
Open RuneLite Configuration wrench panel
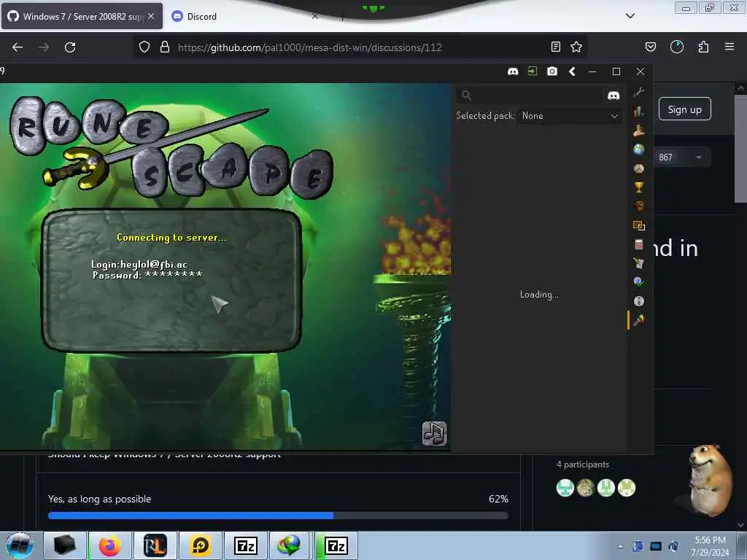[639, 93]
